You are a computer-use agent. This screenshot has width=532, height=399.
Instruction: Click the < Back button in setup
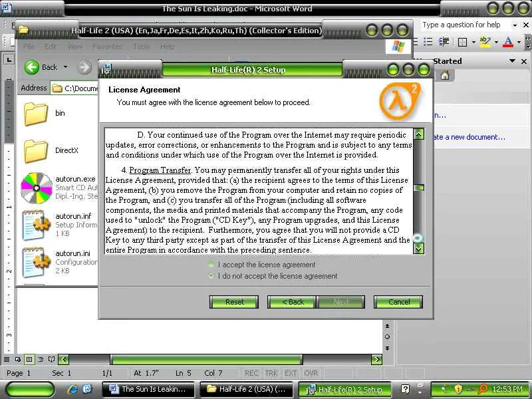(293, 302)
